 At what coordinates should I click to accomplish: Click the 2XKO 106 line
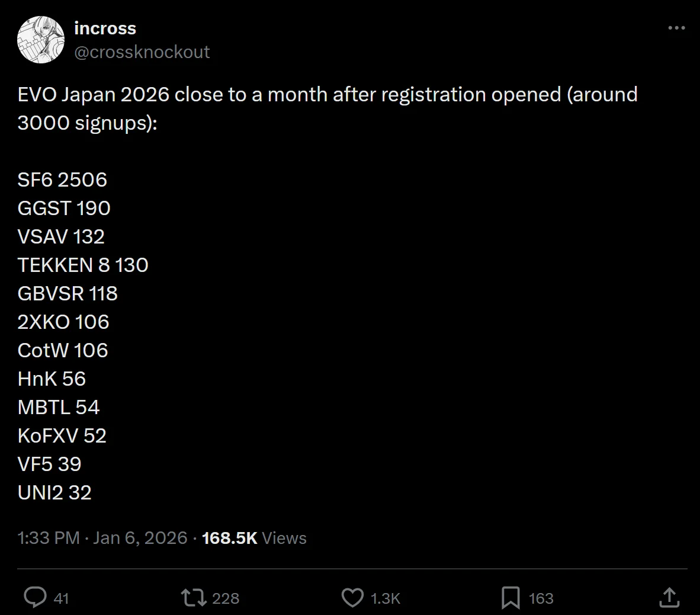[x=63, y=322]
